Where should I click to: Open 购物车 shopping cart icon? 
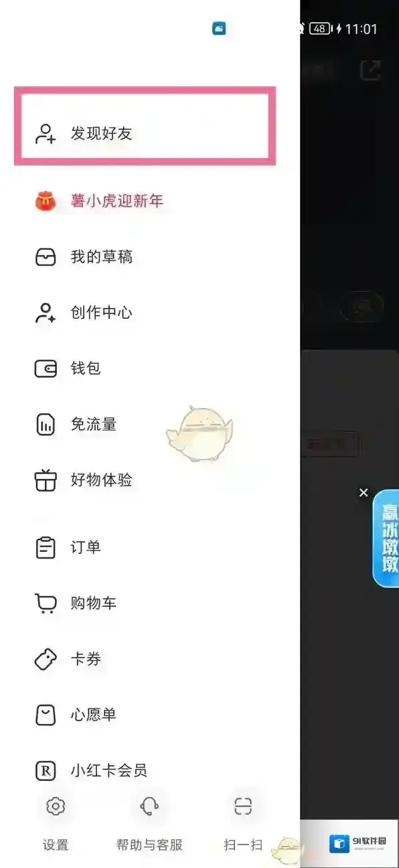point(46,603)
